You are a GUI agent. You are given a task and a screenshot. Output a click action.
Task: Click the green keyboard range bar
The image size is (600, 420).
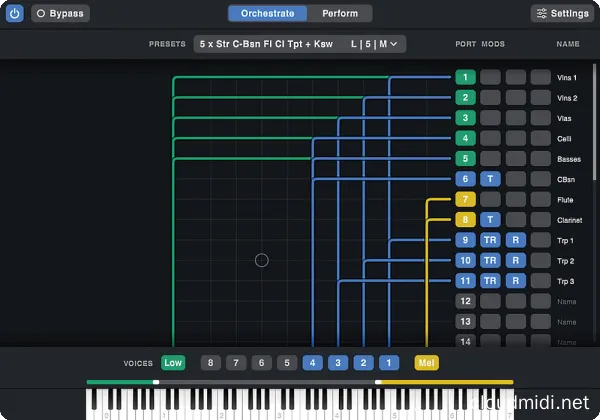pyautogui.click(x=120, y=381)
